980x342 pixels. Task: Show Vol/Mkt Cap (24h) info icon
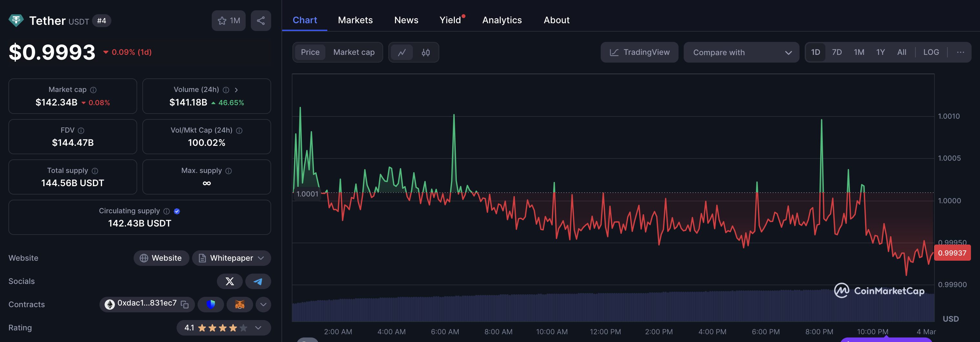(x=239, y=130)
